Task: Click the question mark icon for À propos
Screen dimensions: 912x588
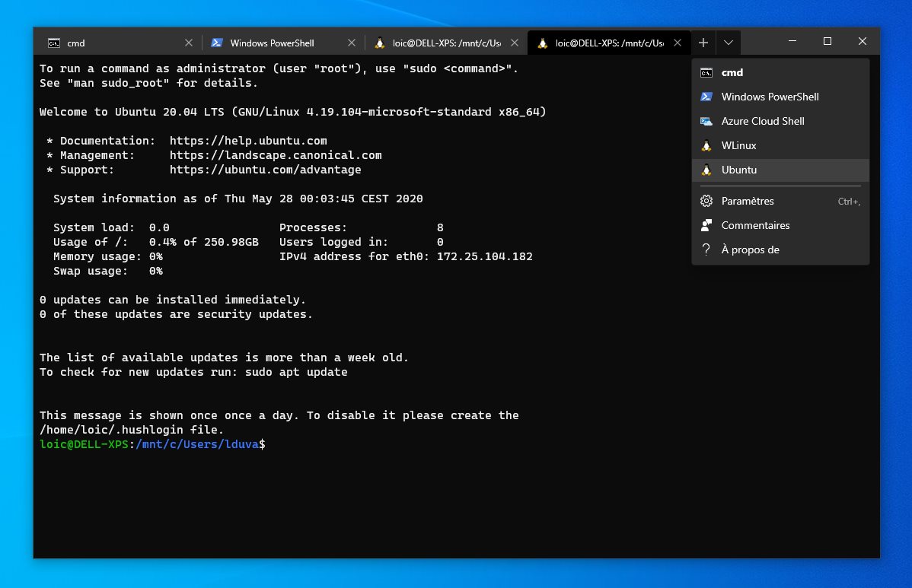Action: tap(706, 250)
